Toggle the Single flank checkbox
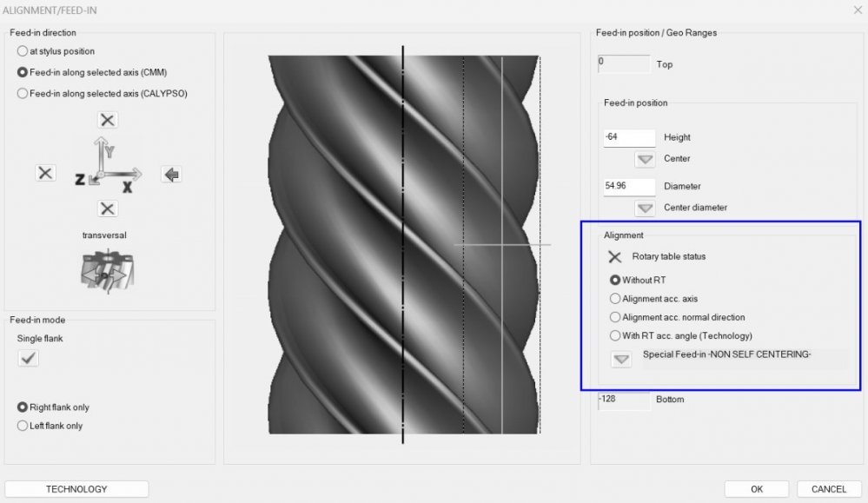Viewport: 868px width, 503px height. [29, 359]
